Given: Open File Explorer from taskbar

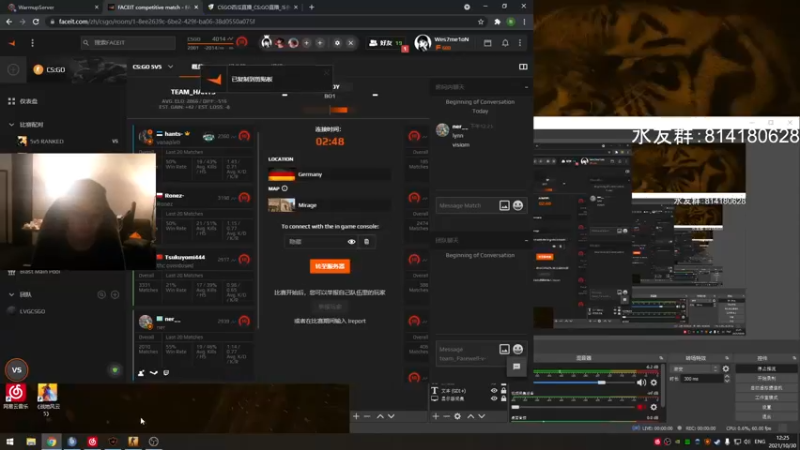Looking at the screenshot, I should point(31,442).
